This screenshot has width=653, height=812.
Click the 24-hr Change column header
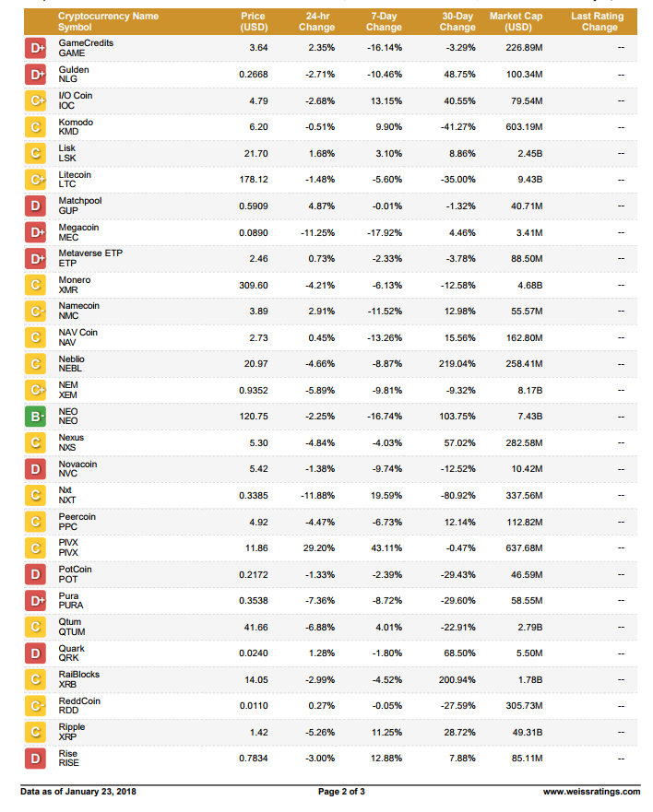click(x=316, y=22)
